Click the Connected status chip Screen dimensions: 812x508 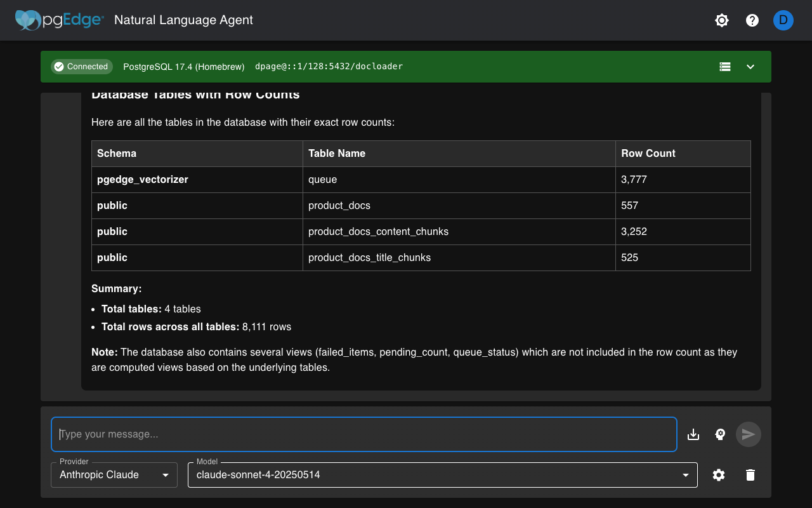(81, 67)
